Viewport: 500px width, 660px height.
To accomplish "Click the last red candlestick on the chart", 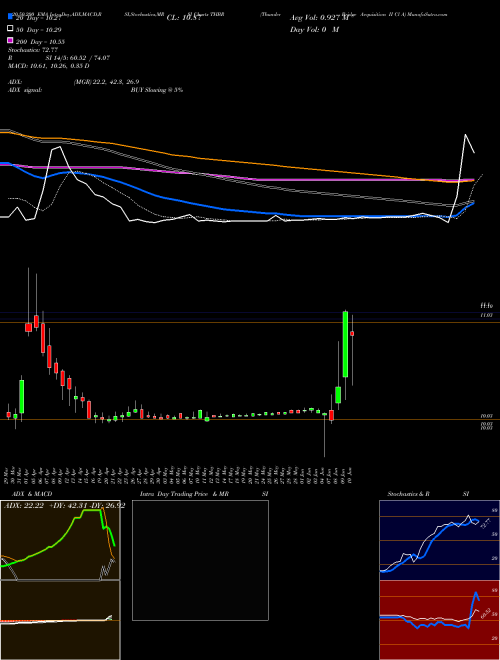I will tap(352, 333).
